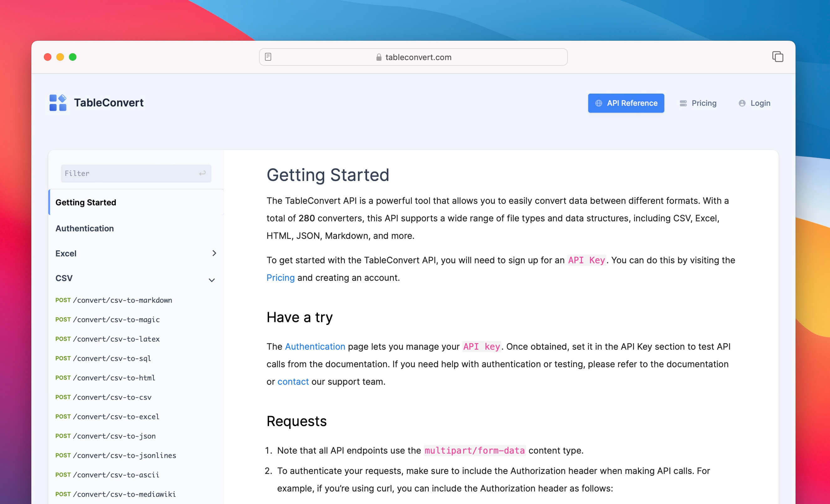
Task: Collapse the CSV section chevron
Action: tap(211, 280)
